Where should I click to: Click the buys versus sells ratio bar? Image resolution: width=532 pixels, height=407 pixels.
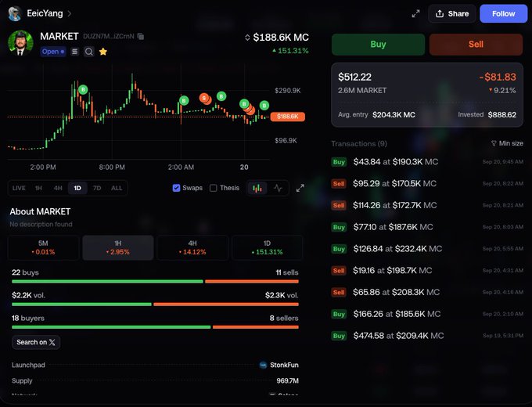click(x=155, y=282)
